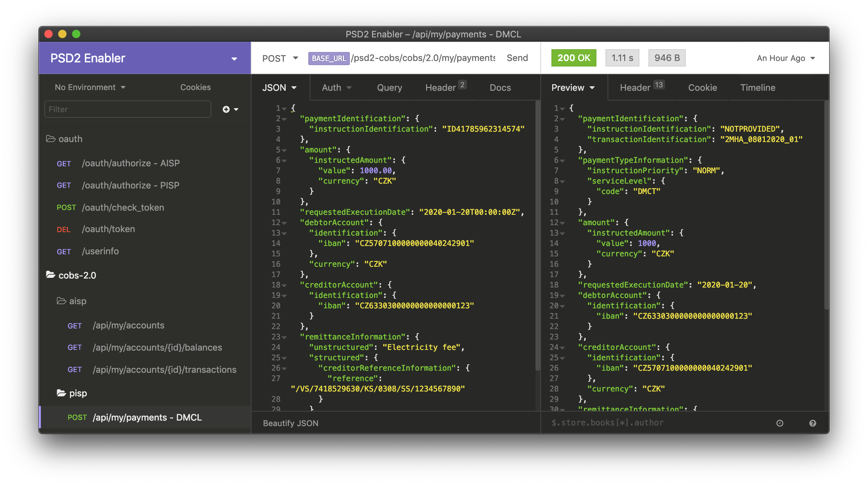Open POST /oauth/check_token request

point(145,208)
